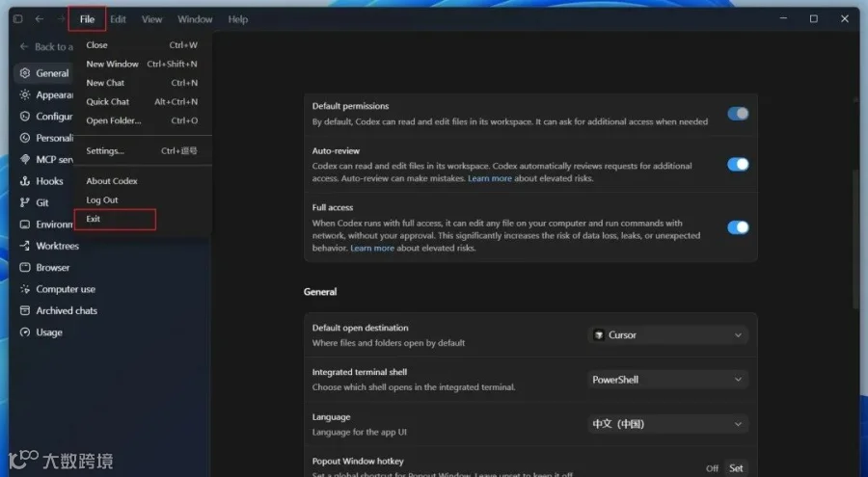Choose Close from the File menu
Screen dimensions: 868x477
pos(143,45)
